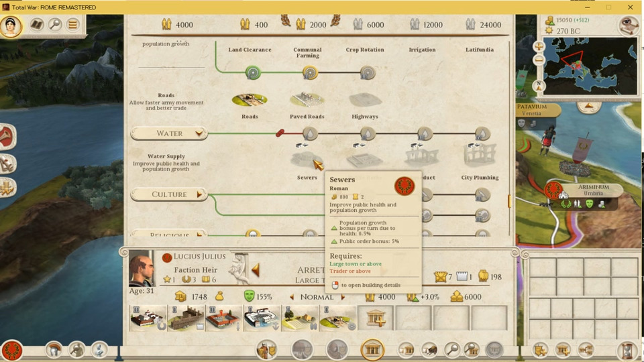The height and width of the screenshot is (362, 644).
Task: Reset minimap north compass
Action: (539, 86)
